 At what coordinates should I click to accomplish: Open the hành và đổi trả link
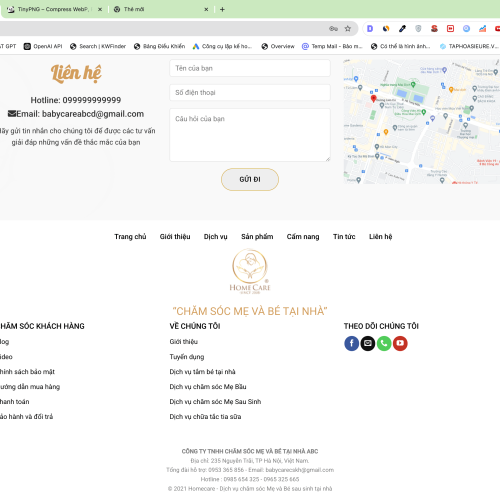26,417
